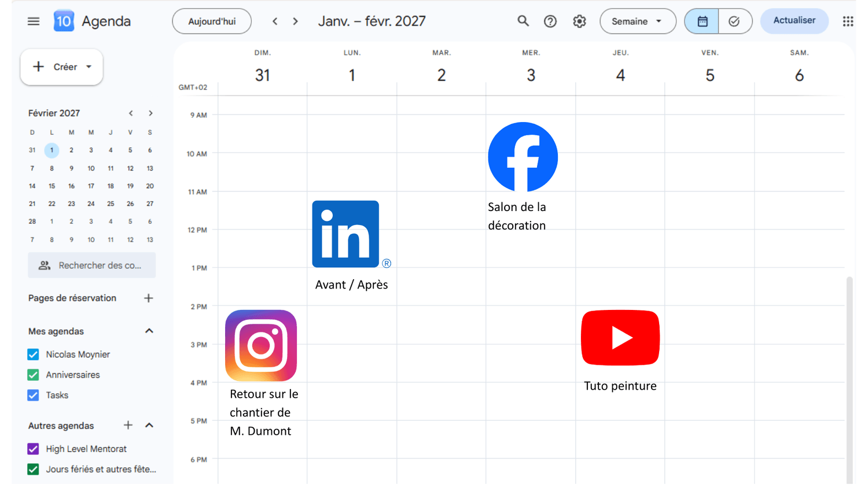The height and width of the screenshot is (488, 868).
Task: Go to next month in mini calendar
Action: point(150,113)
